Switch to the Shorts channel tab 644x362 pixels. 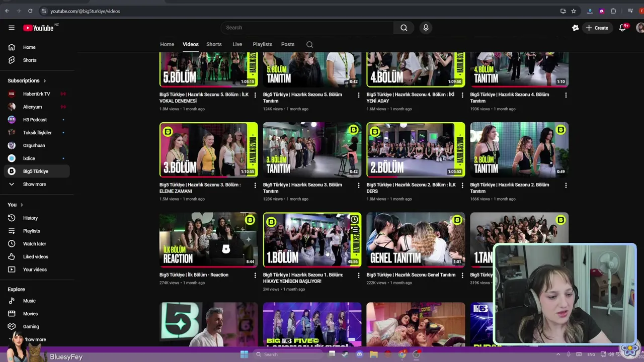(214, 44)
